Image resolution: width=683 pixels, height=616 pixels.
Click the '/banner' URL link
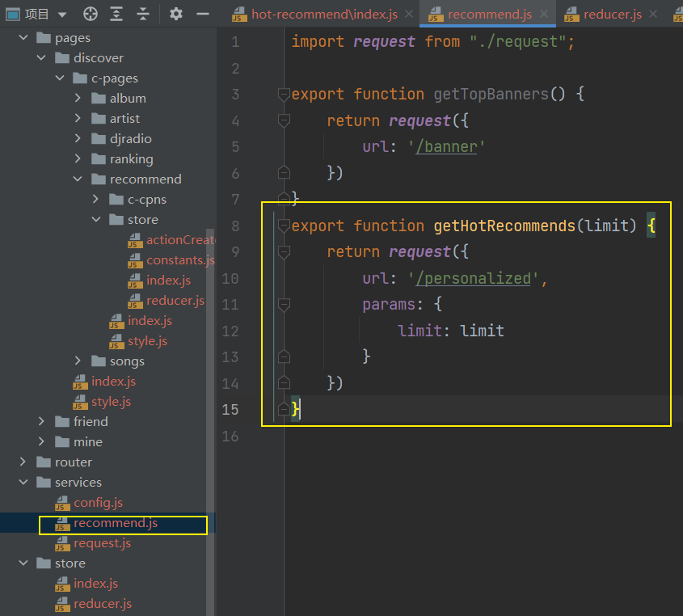[x=446, y=147]
